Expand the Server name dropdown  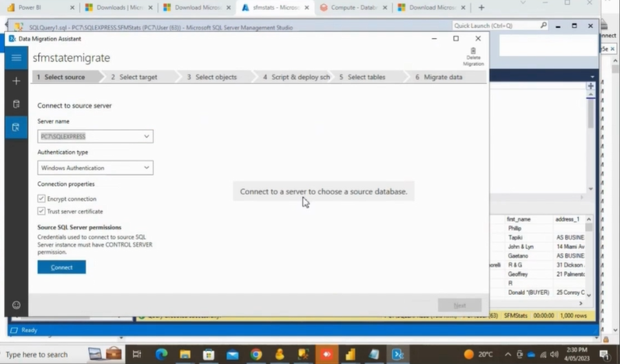pos(147,136)
